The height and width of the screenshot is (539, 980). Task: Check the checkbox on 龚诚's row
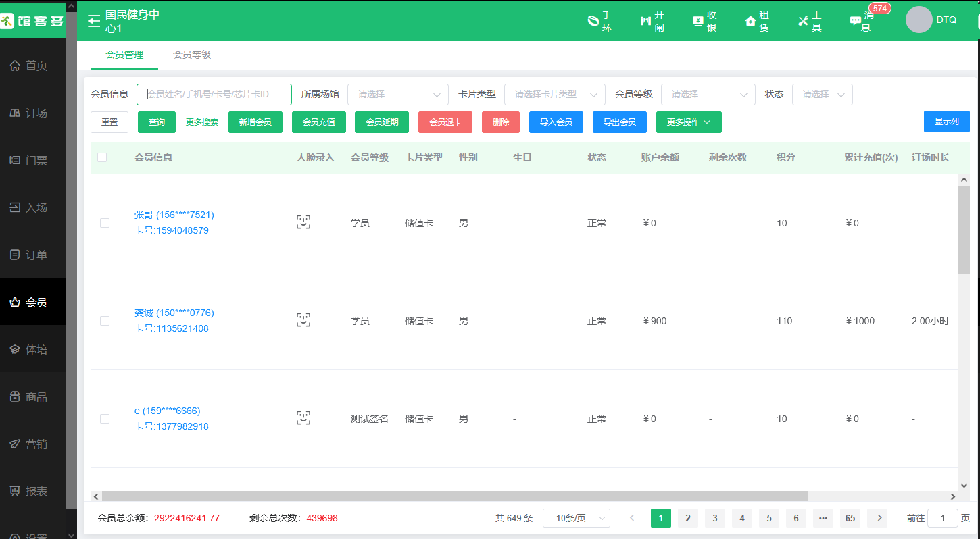[104, 320]
